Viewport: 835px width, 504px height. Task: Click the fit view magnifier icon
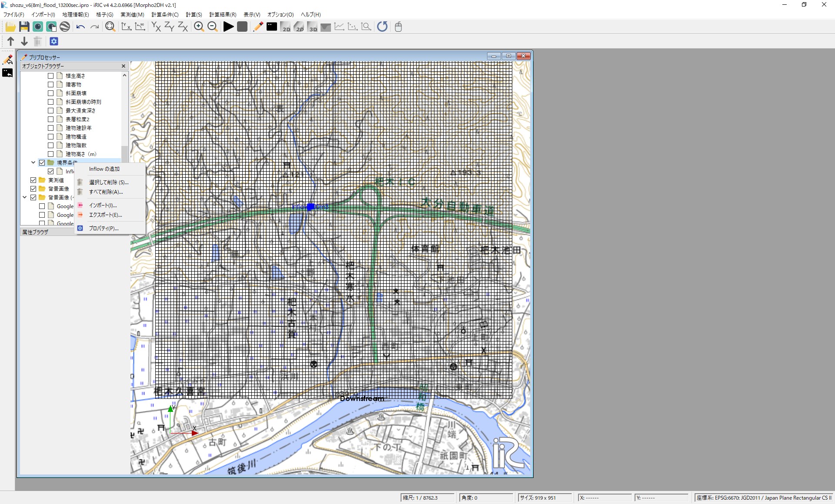point(110,27)
